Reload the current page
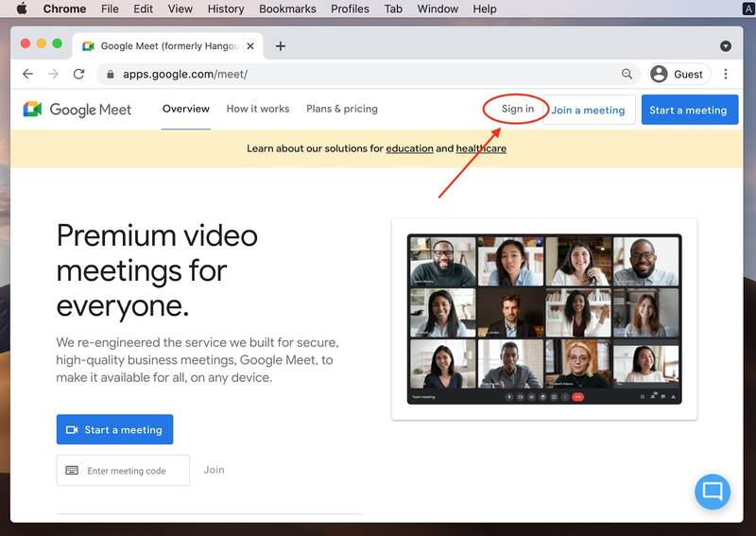Viewport: 756px width, 536px height. point(79,74)
